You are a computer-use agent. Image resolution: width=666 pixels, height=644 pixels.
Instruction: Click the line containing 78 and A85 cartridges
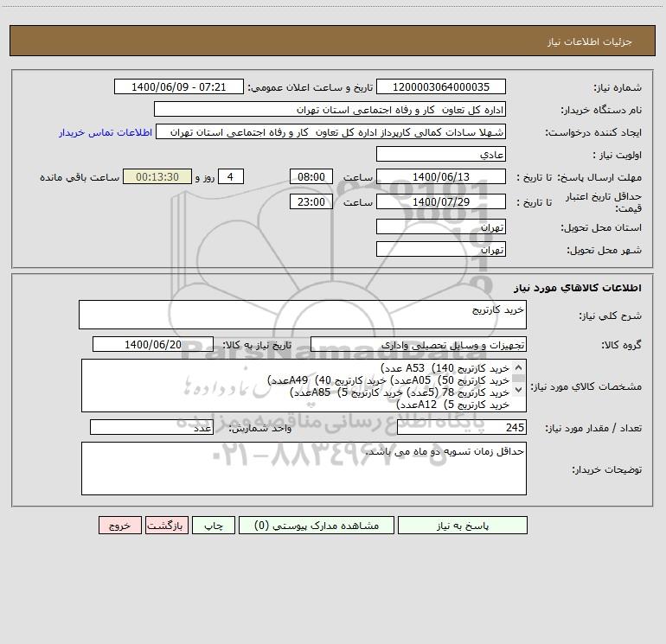pos(400,392)
